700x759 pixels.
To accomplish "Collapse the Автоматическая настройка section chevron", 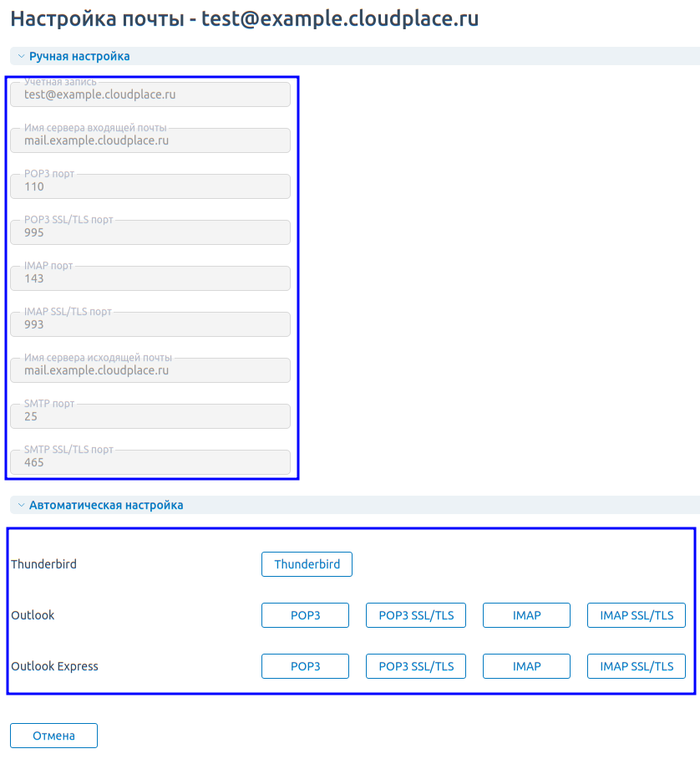I will pos(21,505).
